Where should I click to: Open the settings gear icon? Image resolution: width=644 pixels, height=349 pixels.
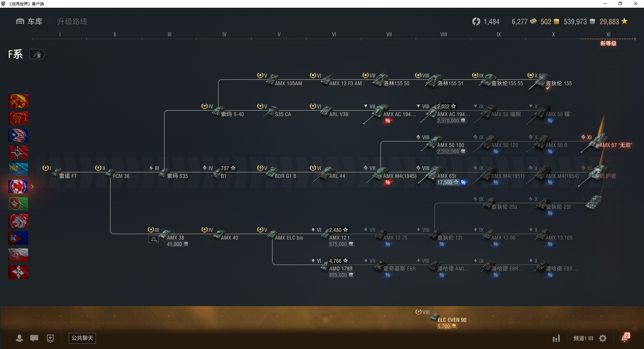point(603,338)
